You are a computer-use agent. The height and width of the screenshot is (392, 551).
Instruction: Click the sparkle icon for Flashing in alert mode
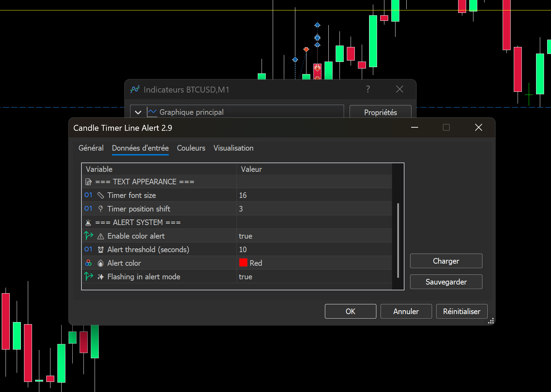101,277
